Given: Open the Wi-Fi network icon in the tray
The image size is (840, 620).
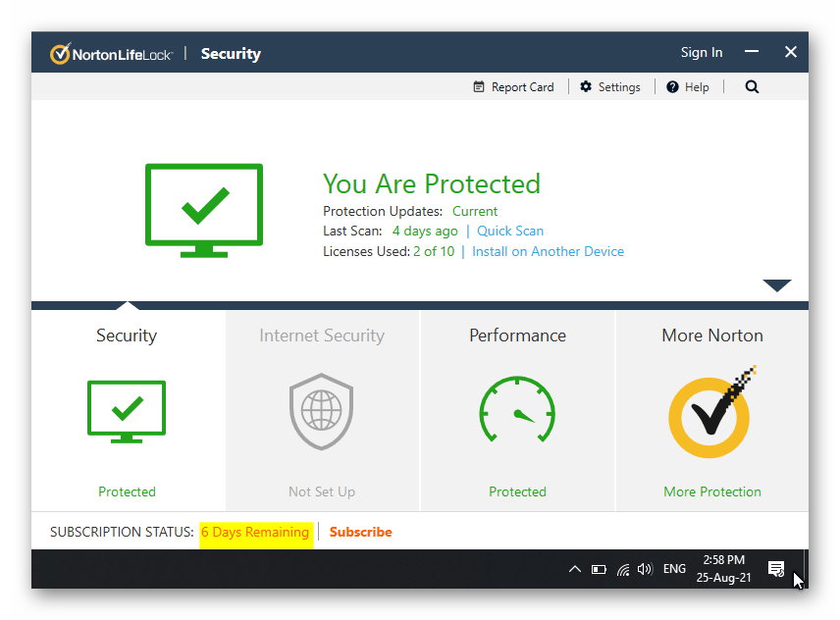Looking at the screenshot, I should (622, 569).
